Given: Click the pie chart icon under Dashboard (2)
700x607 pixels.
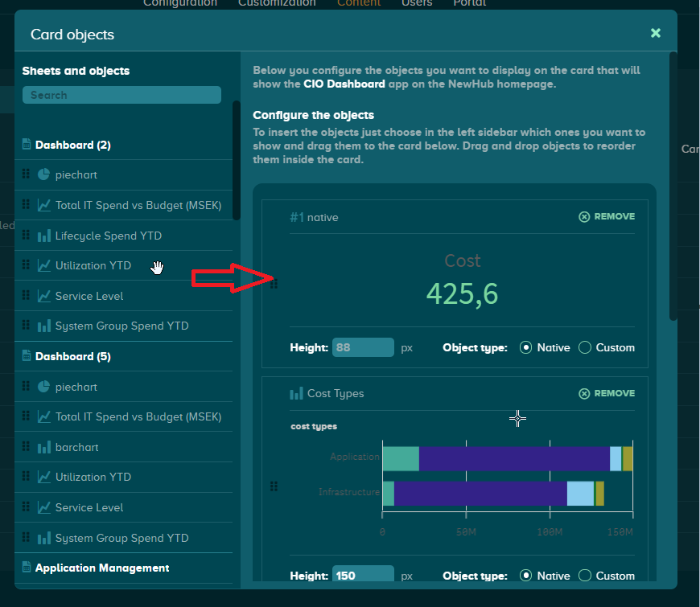Looking at the screenshot, I should (x=43, y=174).
